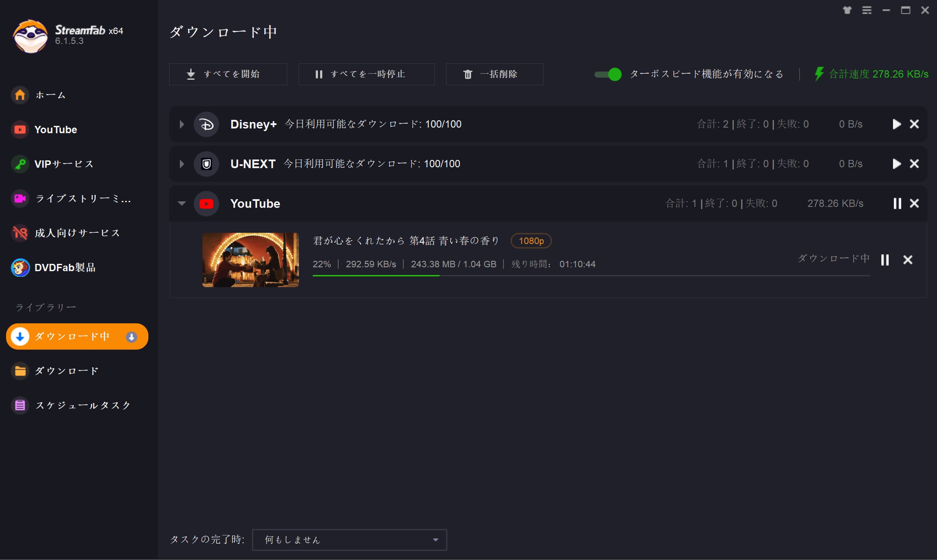
Task: Click the orange downloads folder icon
Action: (20, 371)
